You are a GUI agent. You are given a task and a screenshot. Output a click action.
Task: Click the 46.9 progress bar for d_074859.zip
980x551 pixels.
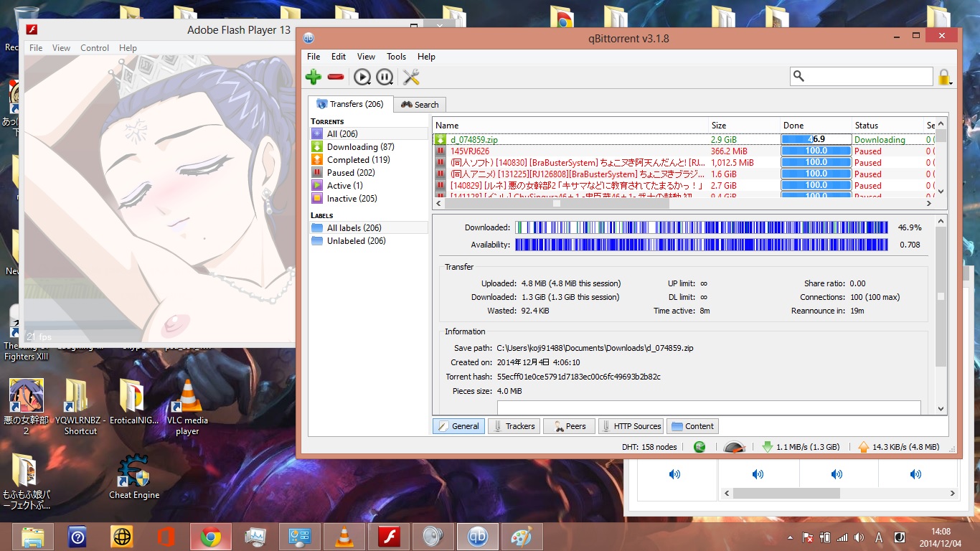(x=816, y=140)
